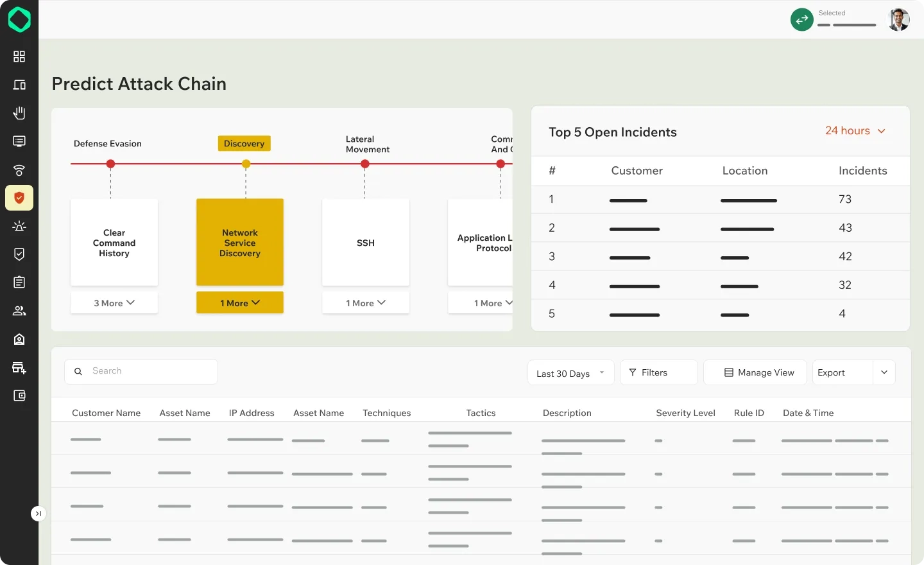Viewport: 924px width, 565px height.
Task: Sort by Customer Name column header
Action: pos(106,413)
